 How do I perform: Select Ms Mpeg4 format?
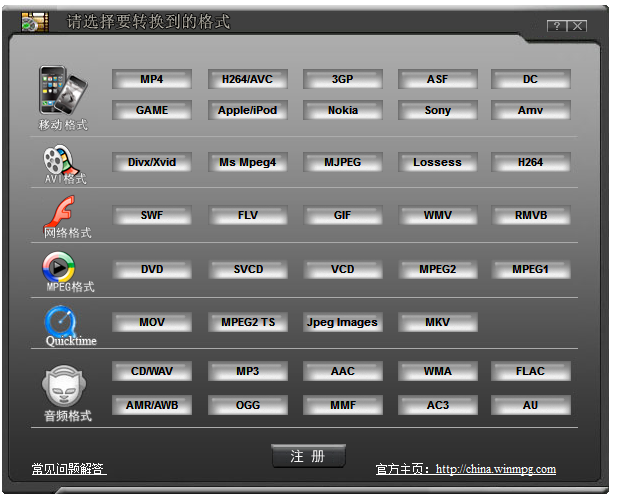[248, 162]
